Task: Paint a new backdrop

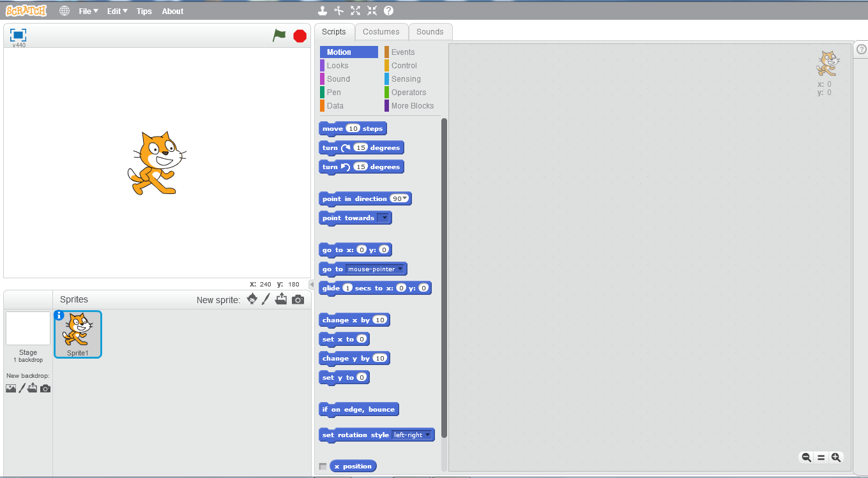Action: (22, 388)
